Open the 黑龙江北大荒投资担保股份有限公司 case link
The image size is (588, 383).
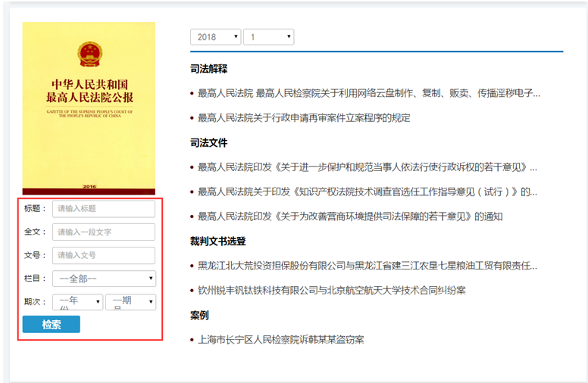(367, 266)
